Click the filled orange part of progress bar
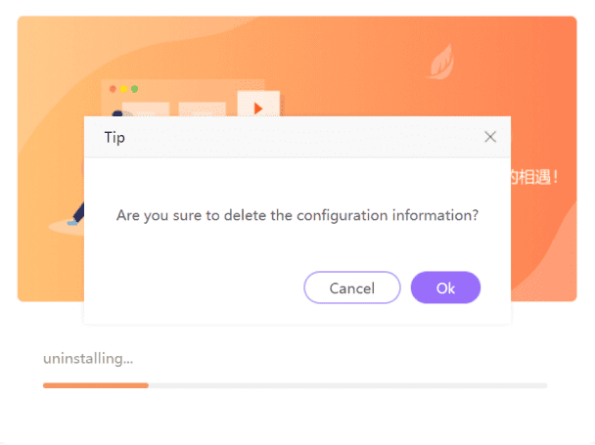Screen dimensions: 595x445 click(x=96, y=385)
